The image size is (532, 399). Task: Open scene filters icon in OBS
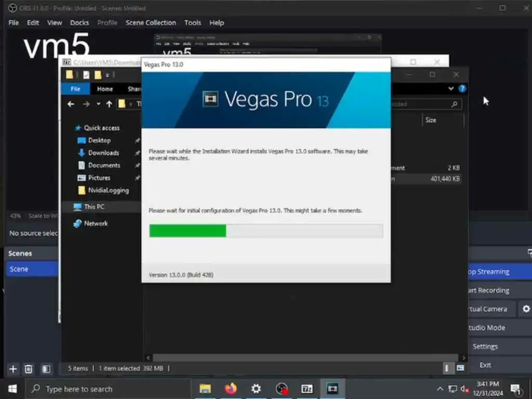(46, 369)
